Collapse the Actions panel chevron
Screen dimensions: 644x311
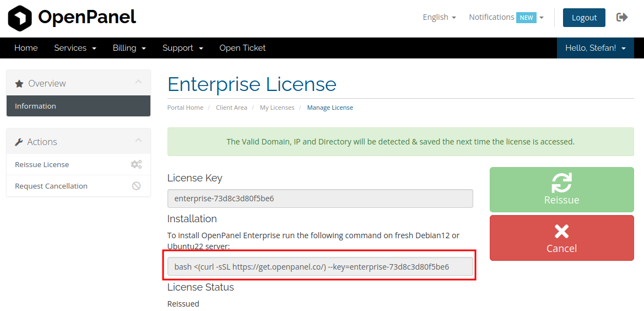click(x=138, y=141)
